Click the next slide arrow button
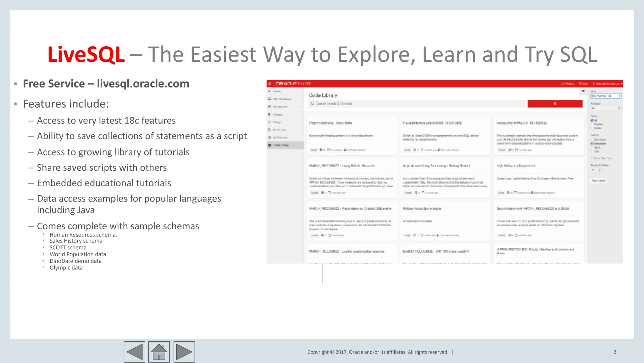644x363 pixels. tap(184, 352)
